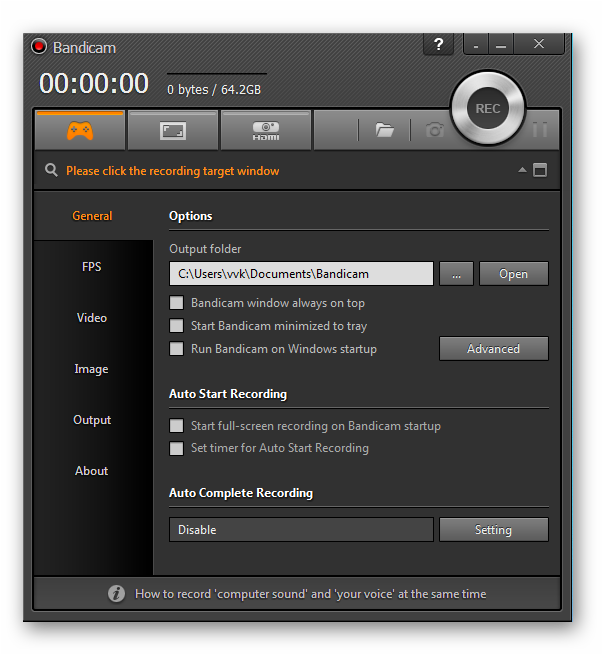602x654 pixels.
Task: Open help with the question mark button
Action: (438, 44)
